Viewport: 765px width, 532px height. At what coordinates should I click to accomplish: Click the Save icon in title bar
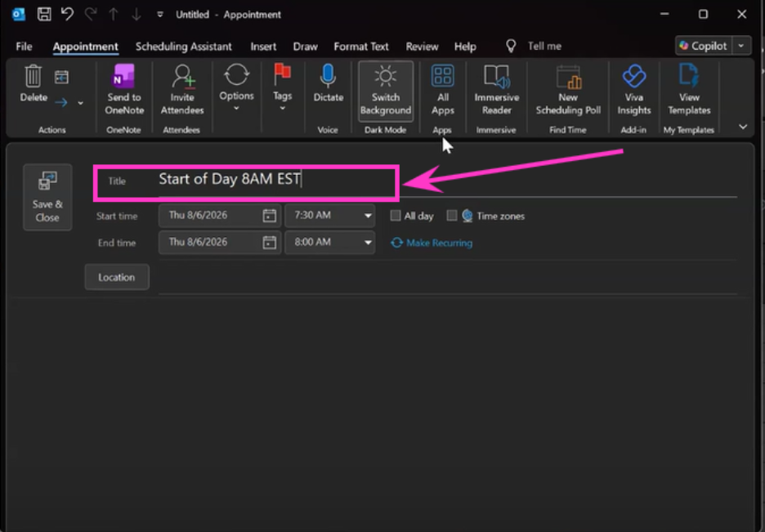click(x=44, y=14)
